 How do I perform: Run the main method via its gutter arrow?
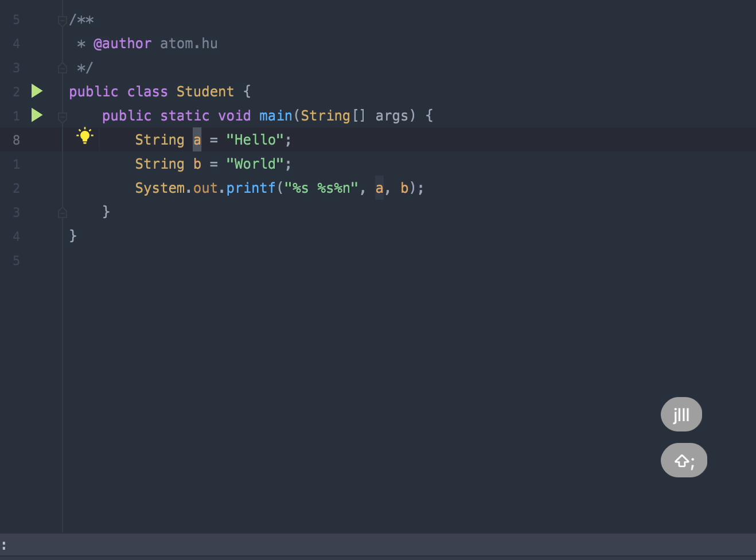click(x=37, y=115)
